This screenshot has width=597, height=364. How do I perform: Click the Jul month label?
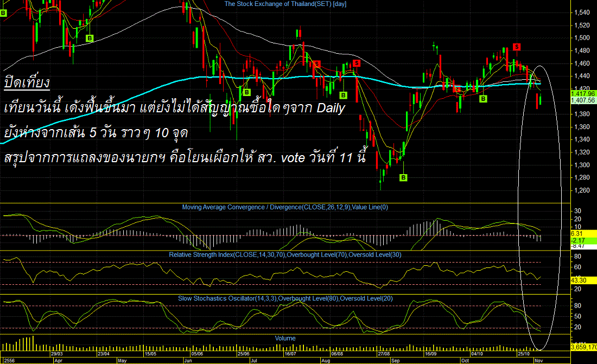[x=254, y=361]
